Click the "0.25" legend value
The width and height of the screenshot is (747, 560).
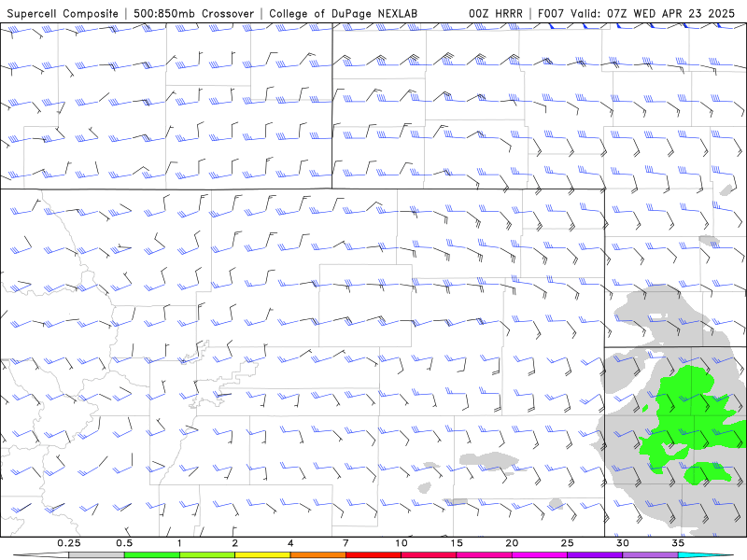pyautogui.click(x=68, y=543)
